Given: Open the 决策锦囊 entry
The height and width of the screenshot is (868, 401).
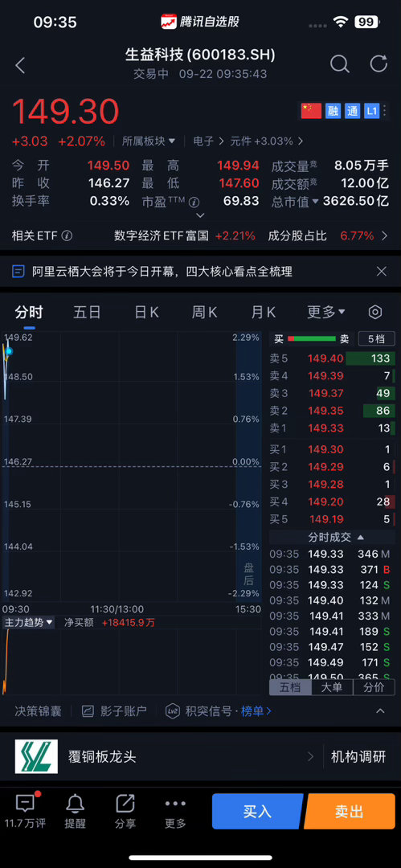Looking at the screenshot, I should [38, 710].
